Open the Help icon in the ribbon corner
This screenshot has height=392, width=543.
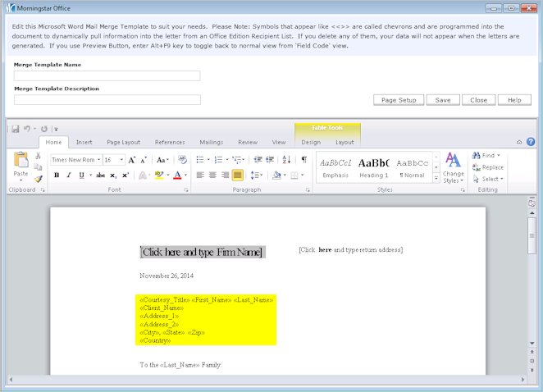click(x=531, y=142)
